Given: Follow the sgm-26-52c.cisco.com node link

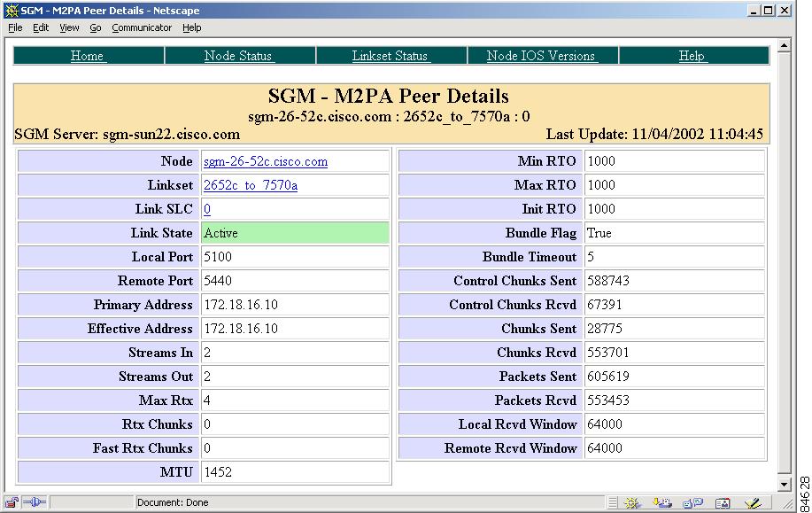Looking at the screenshot, I should pos(266,161).
